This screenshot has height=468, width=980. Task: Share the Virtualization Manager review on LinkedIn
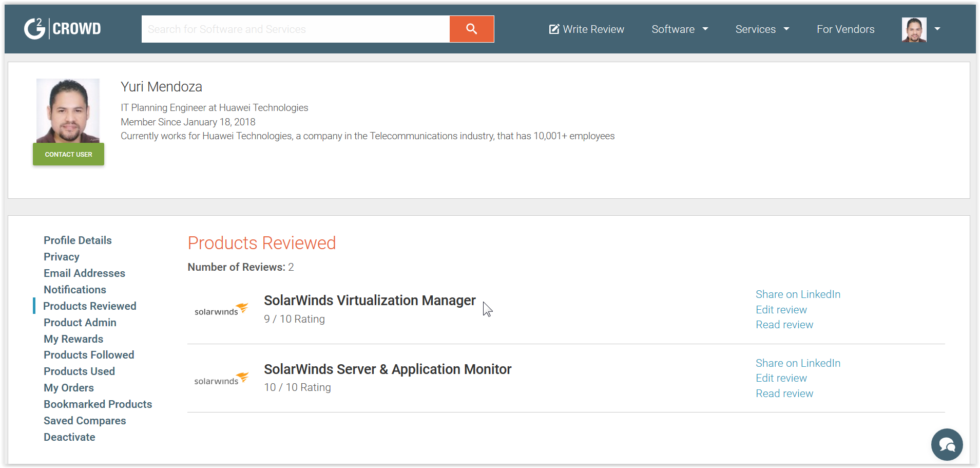click(798, 294)
